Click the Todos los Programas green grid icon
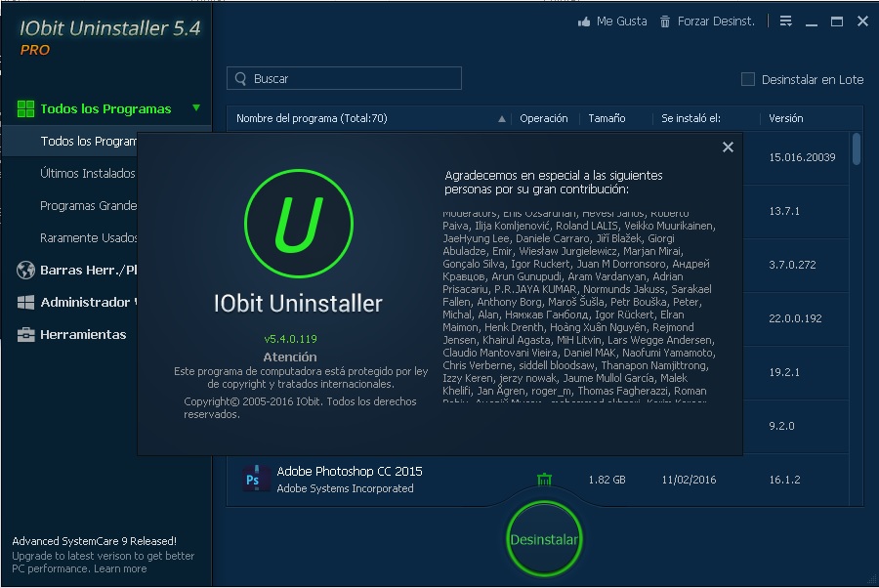Screen dimensions: 879x588 pyautogui.click(x=25, y=108)
